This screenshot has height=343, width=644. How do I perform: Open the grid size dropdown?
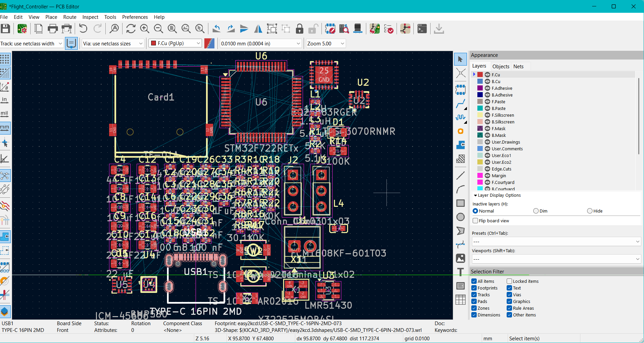pyautogui.click(x=260, y=43)
